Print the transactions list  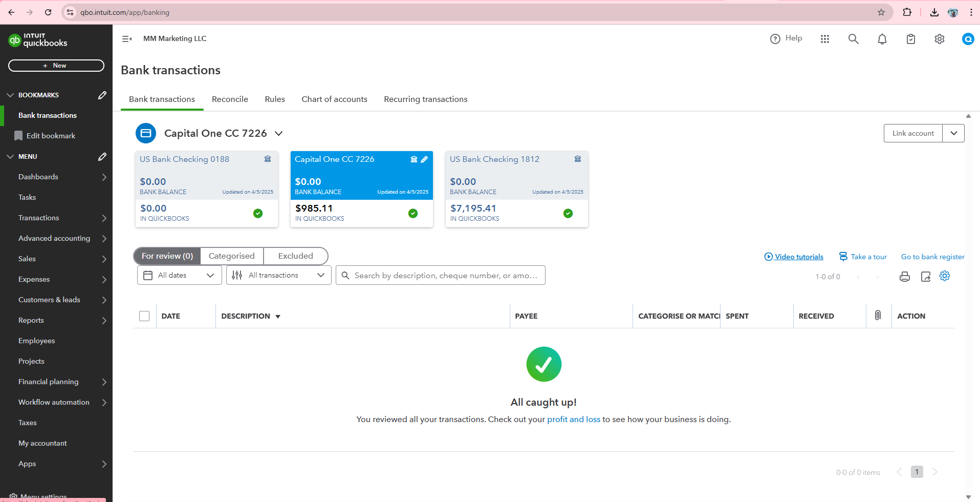[905, 277]
